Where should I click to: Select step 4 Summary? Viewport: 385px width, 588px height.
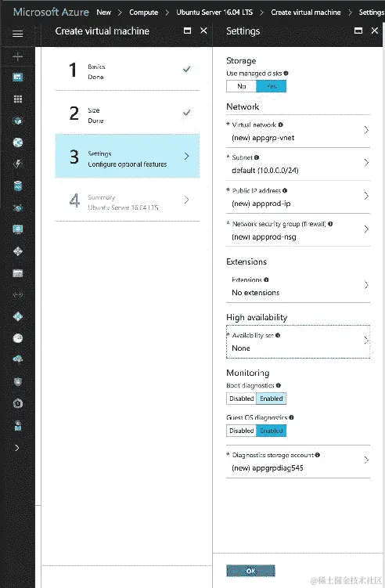coord(128,200)
